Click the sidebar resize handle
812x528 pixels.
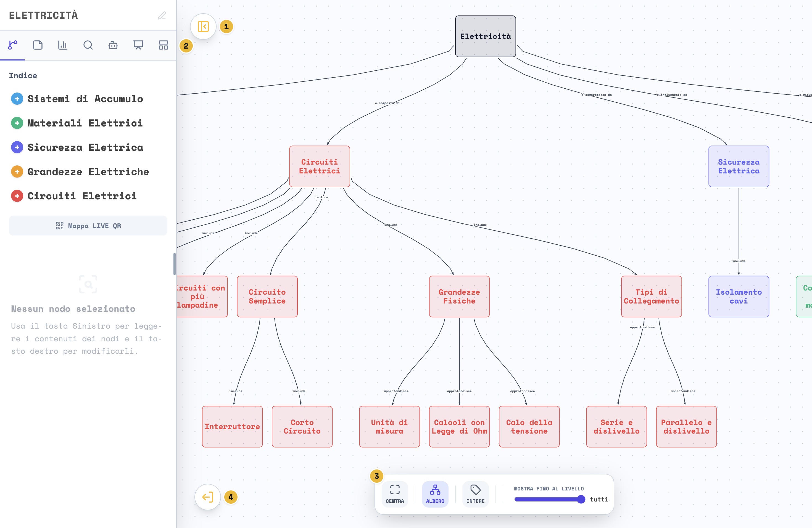175,264
